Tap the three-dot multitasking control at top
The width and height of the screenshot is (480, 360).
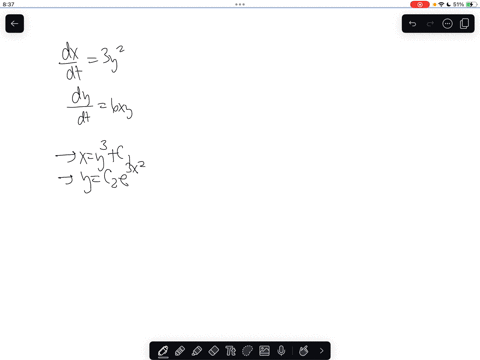[240, 4]
